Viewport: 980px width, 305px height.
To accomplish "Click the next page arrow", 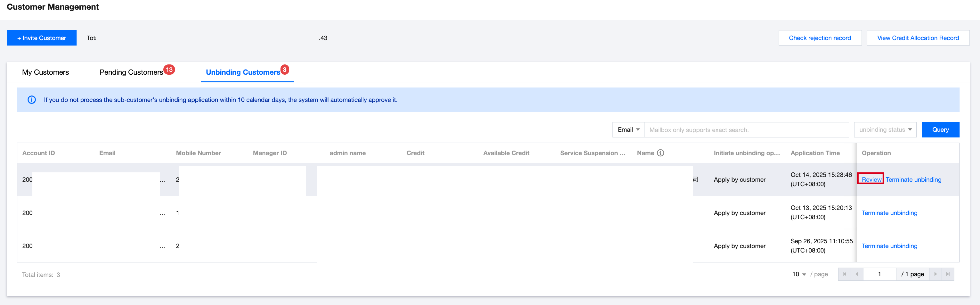I will pyautogui.click(x=935, y=274).
